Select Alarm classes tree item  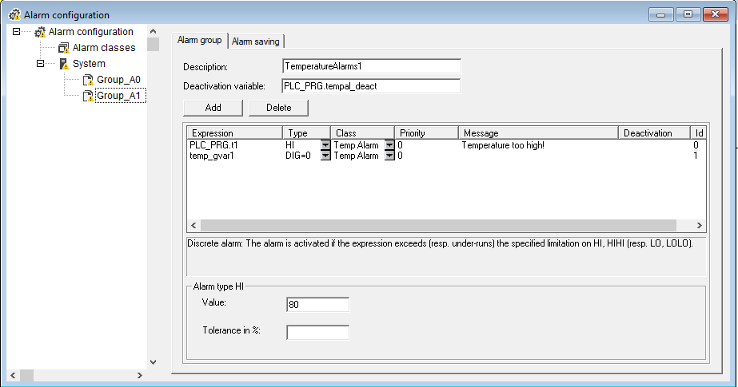[x=104, y=48]
